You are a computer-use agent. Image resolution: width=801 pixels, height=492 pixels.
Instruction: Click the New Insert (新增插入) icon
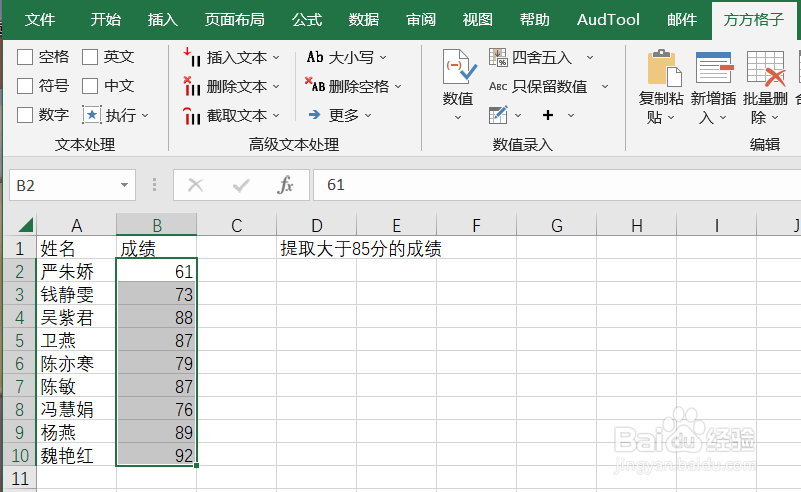(715, 67)
